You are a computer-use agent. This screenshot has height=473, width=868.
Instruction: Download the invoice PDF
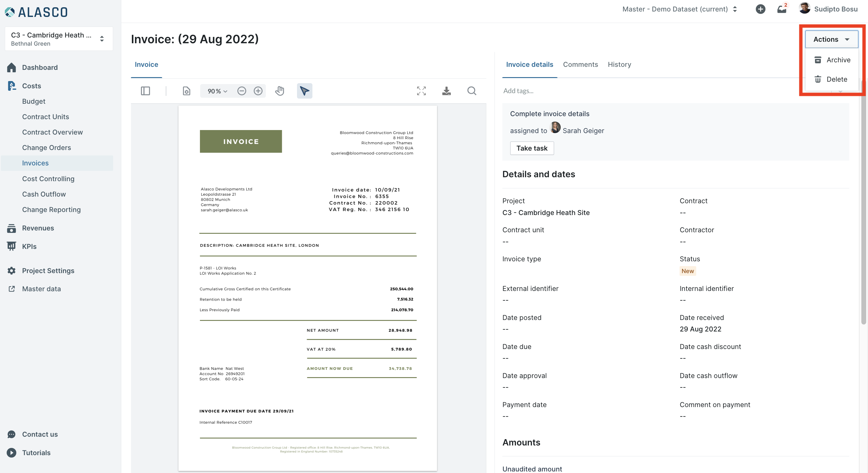(x=446, y=91)
